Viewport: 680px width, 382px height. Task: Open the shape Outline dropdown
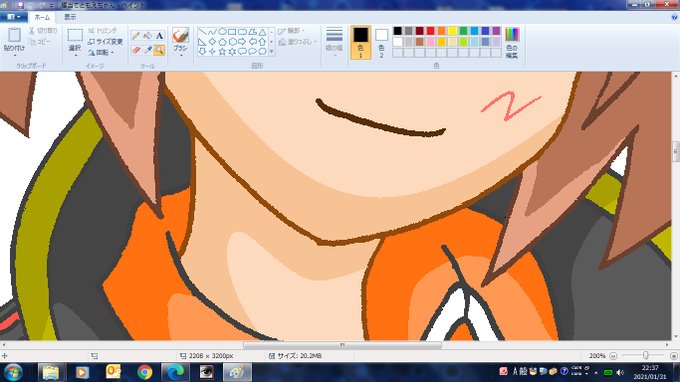[291, 31]
